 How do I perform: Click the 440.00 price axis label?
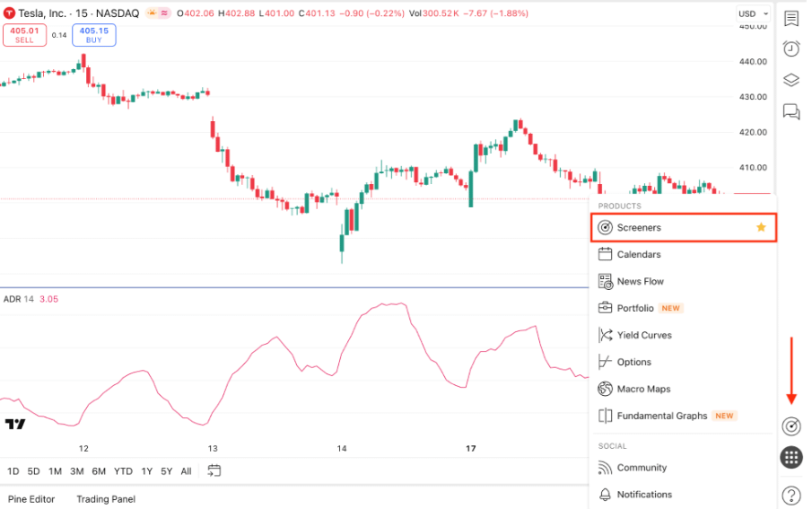[753, 61]
